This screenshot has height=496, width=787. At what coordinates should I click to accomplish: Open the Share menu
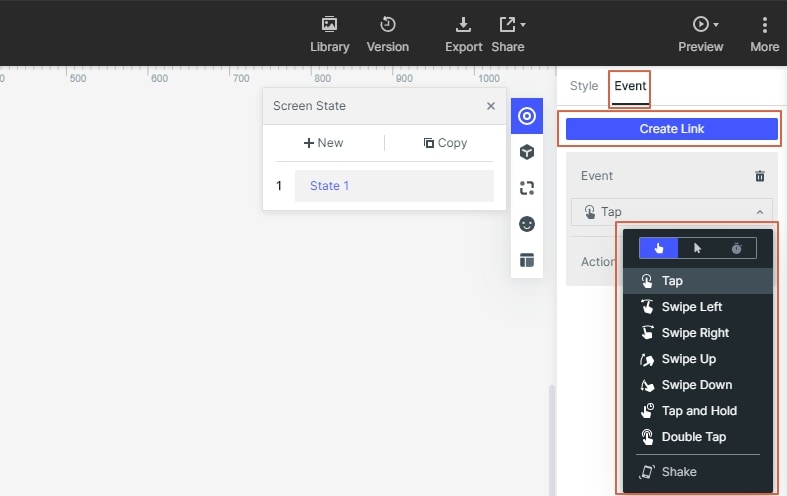(507, 35)
